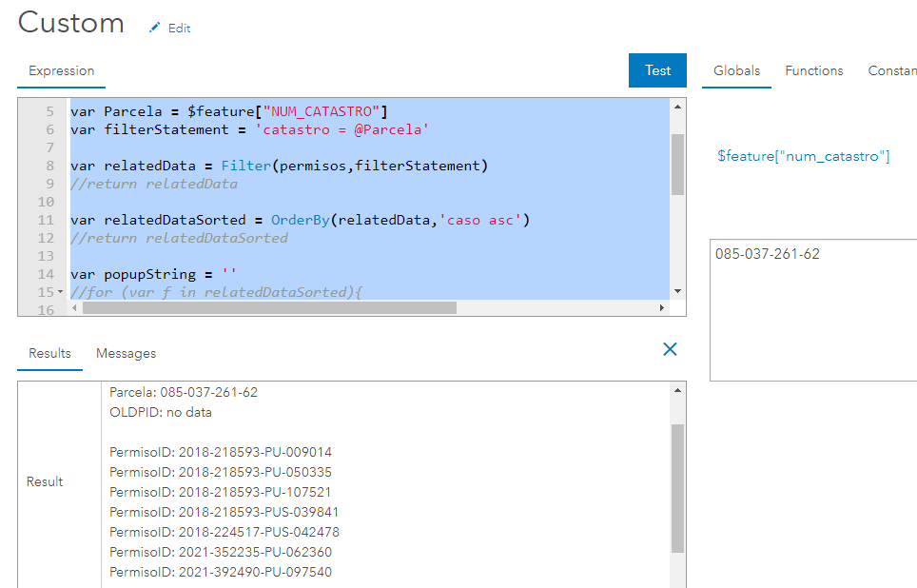This screenshot has width=917, height=588.
Task: Click code editor scroll up arrow
Action: tap(677, 107)
